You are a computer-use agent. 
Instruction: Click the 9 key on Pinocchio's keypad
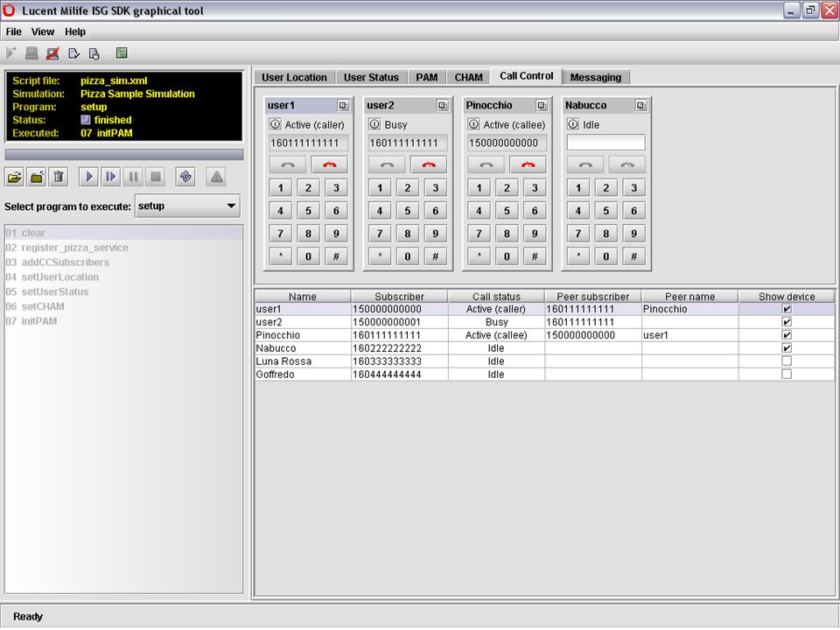(535, 234)
